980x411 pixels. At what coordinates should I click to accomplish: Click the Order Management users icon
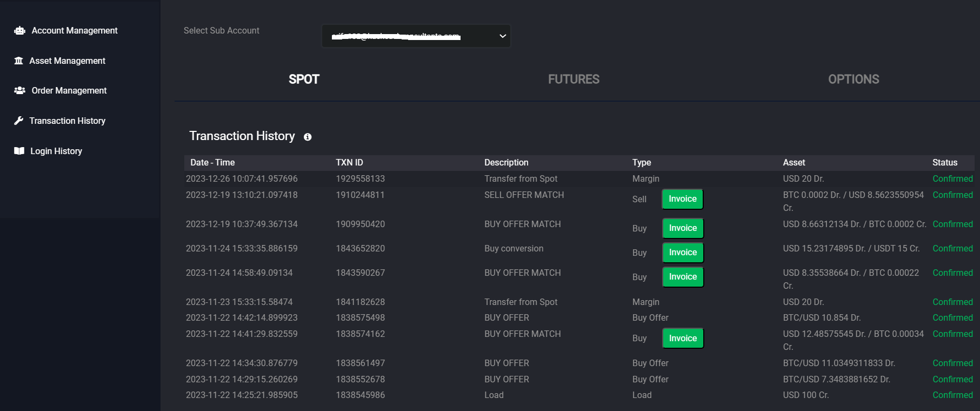pyautogui.click(x=19, y=90)
